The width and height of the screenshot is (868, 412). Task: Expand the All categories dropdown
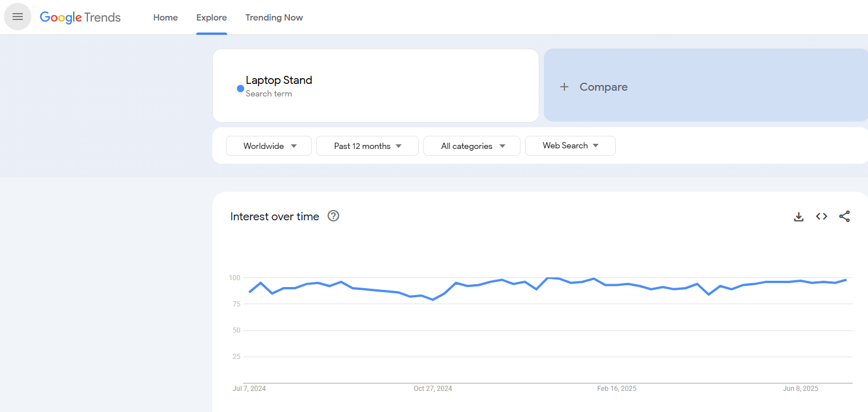[x=472, y=146]
